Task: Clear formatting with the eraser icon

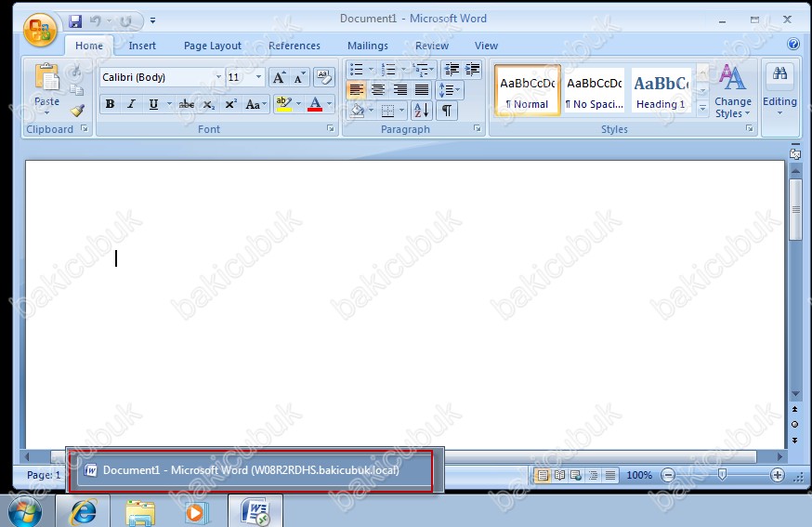Action: point(324,78)
